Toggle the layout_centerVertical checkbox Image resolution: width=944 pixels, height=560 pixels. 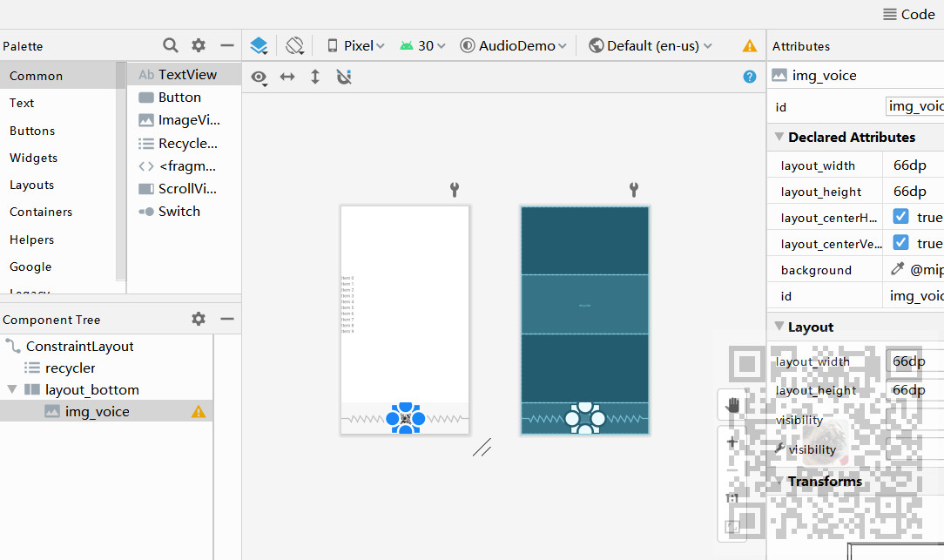click(x=900, y=243)
